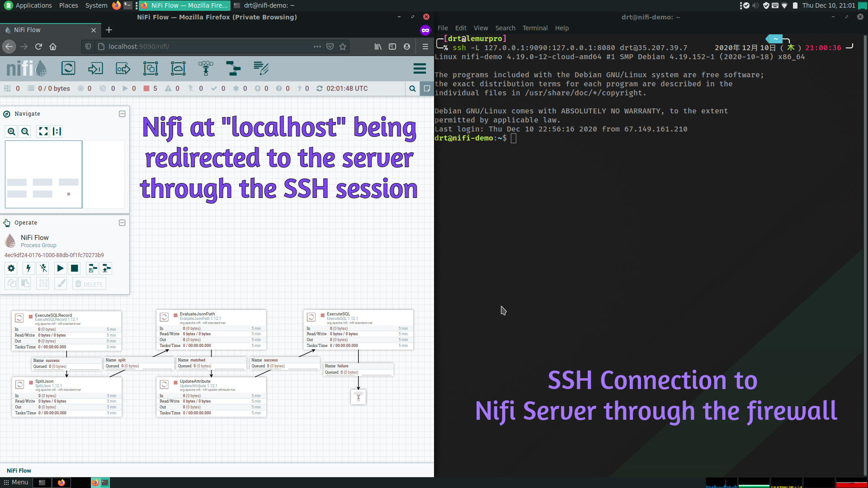Collapse the Operate panel

tap(122, 223)
